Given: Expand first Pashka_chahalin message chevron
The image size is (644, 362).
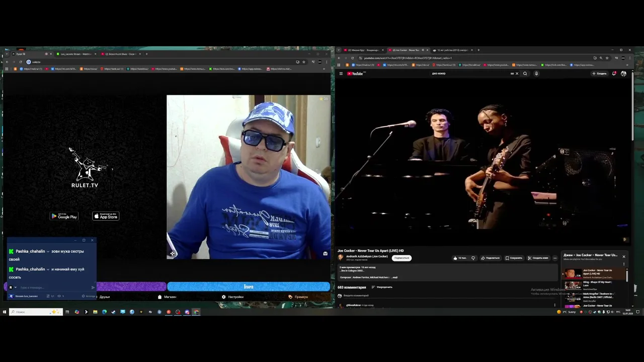Looking at the screenshot, I should coord(48,251).
